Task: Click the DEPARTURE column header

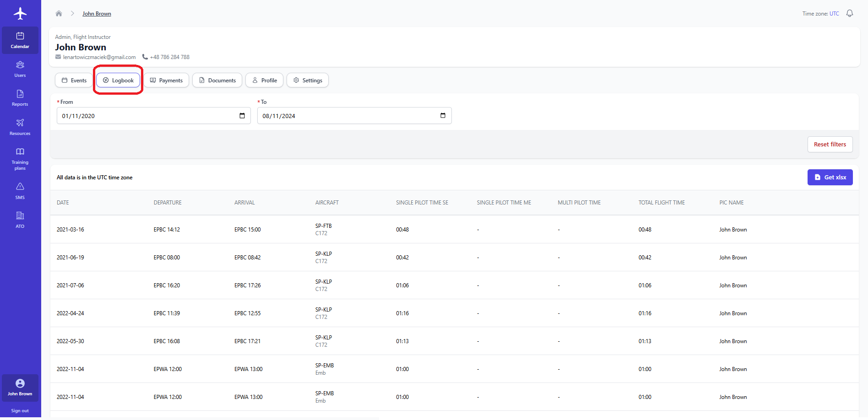Action: coord(168,203)
